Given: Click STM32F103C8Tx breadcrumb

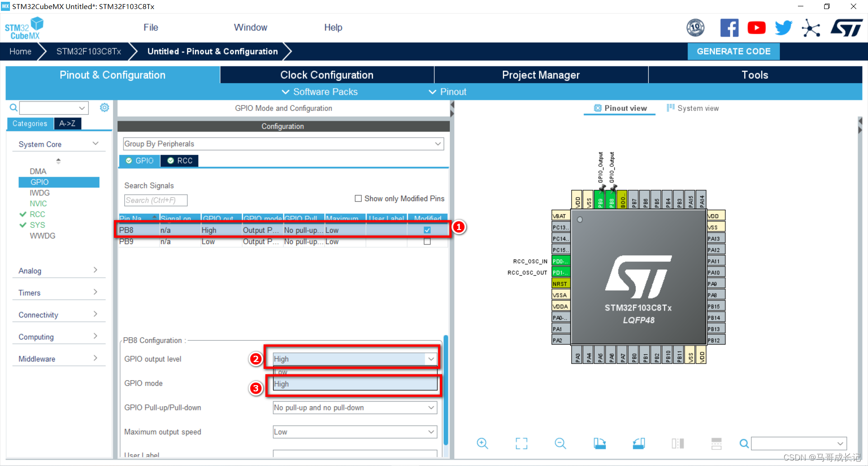Looking at the screenshot, I should pyautogui.click(x=89, y=52).
